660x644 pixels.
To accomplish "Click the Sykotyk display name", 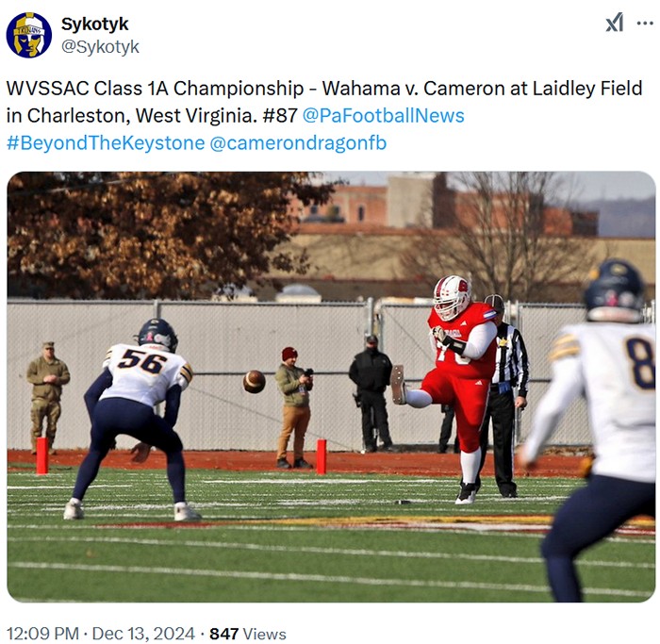I will coord(94,24).
